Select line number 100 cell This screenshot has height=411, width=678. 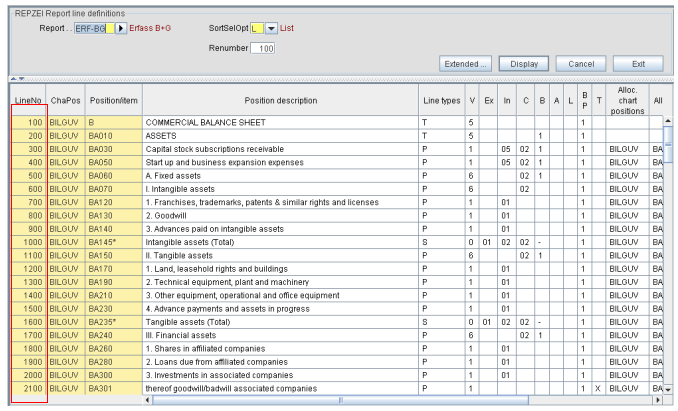(x=29, y=123)
